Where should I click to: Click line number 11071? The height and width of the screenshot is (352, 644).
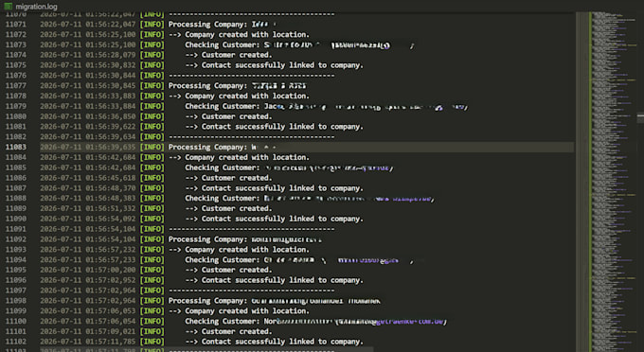[15, 25]
